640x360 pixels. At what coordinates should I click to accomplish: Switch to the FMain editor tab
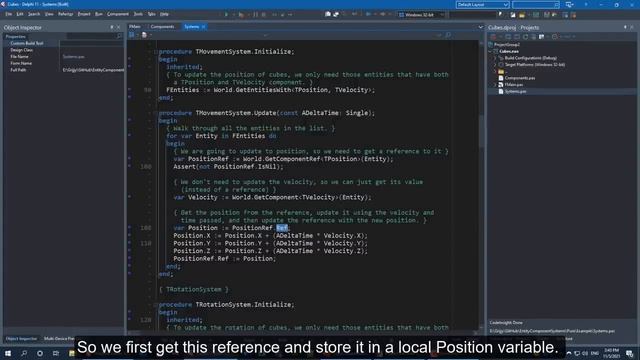coord(135,27)
